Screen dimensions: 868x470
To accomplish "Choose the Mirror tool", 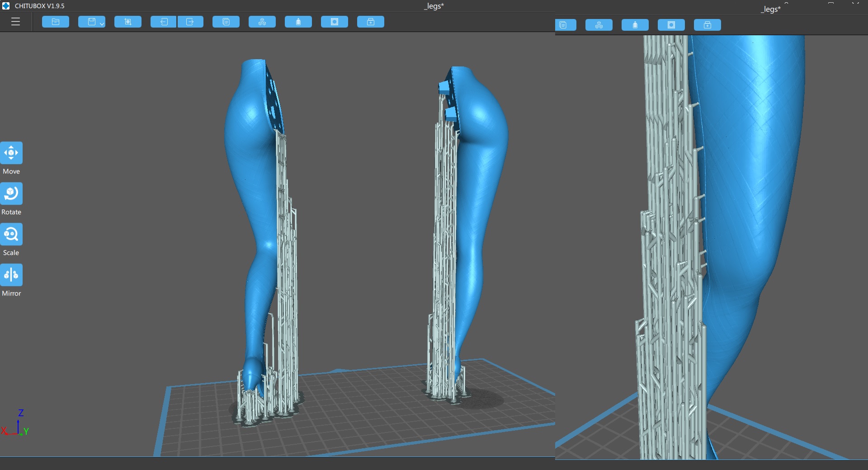I will pos(11,275).
